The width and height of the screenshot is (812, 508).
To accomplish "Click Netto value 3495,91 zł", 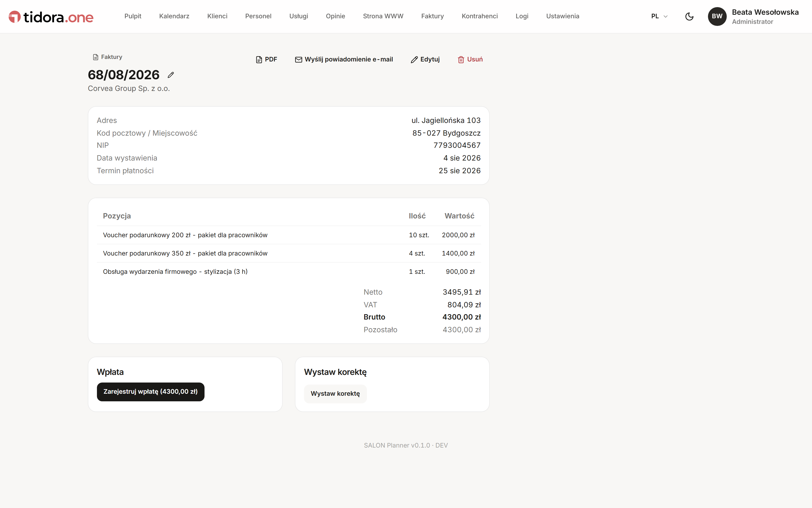I will 462,292.
